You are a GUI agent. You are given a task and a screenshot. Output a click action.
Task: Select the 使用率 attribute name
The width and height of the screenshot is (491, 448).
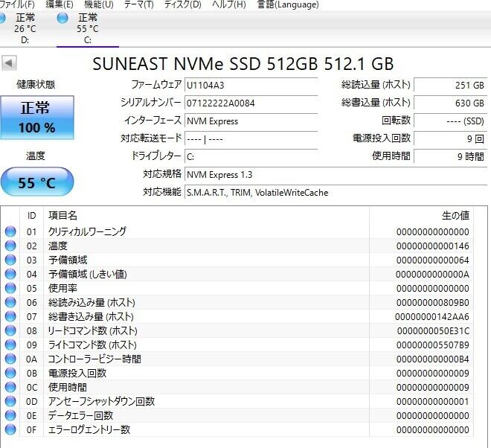[x=62, y=288]
